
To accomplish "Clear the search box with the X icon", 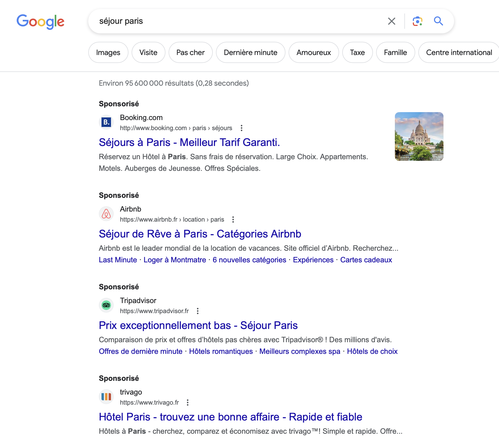I will pos(391,21).
